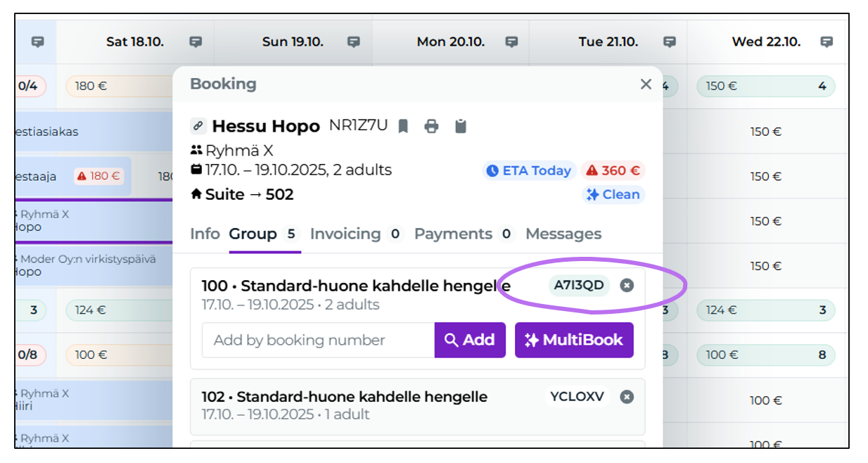
Task: Copy booking to clipboard icon
Action: pos(460,126)
